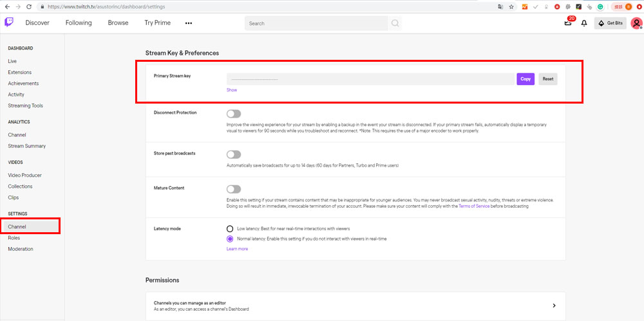Select Low latency mode
Viewport: 644px width, 321px height.
pos(230,228)
